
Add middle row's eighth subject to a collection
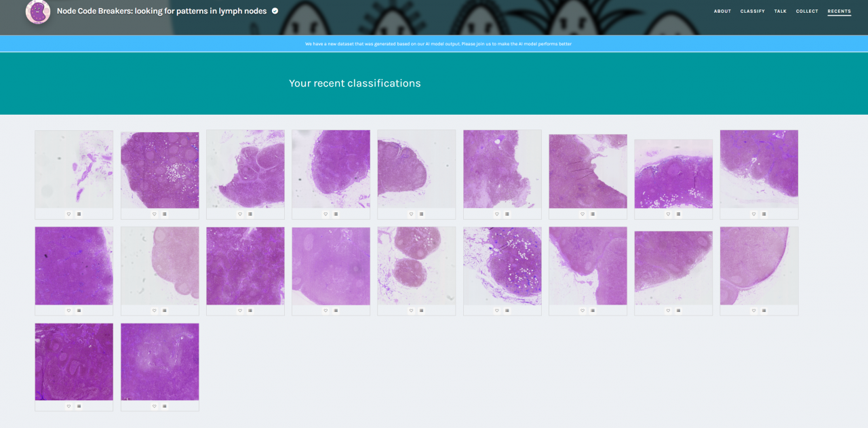click(678, 310)
